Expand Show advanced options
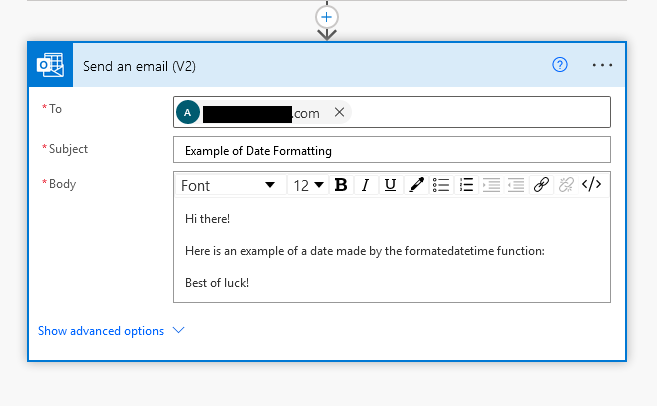657x406 pixels. 111,331
